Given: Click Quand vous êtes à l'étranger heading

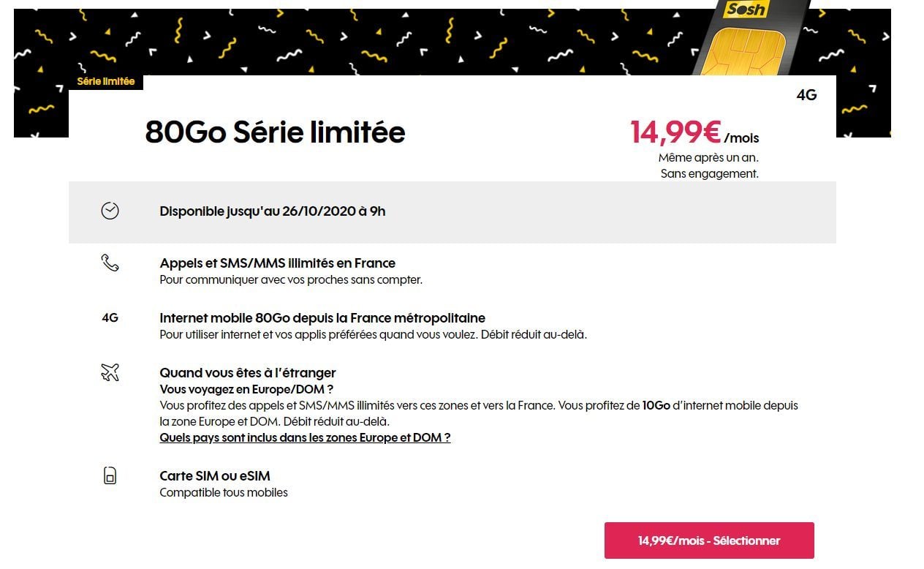Looking at the screenshot, I should (x=248, y=373).
